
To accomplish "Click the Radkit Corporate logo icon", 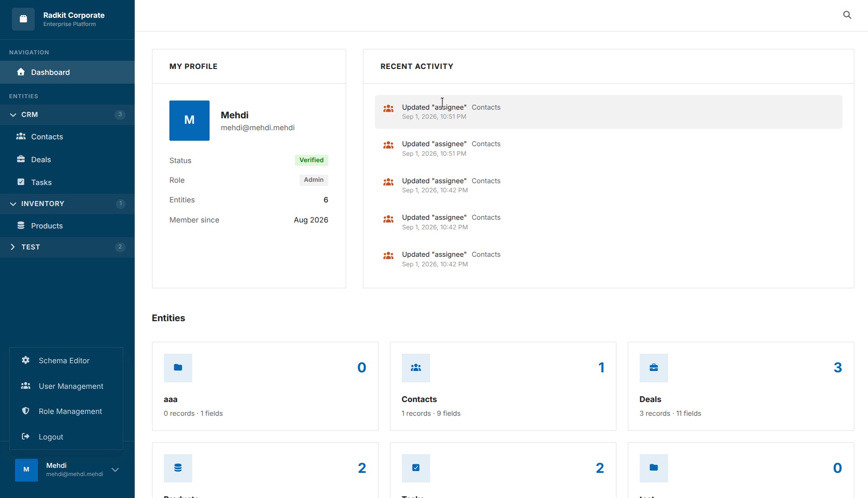I will [23, 19].
